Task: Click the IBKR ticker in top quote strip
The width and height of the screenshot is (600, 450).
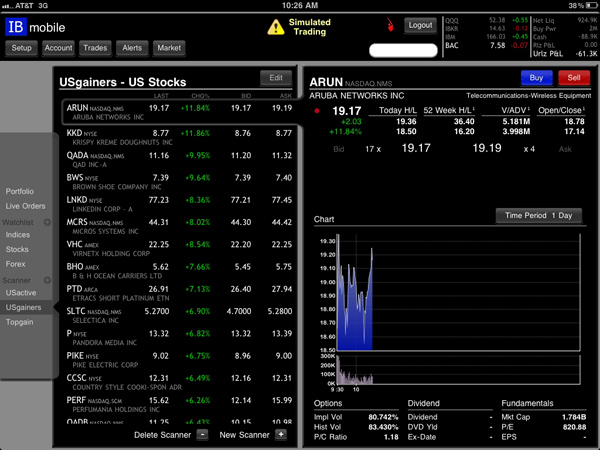Action: 452,29
